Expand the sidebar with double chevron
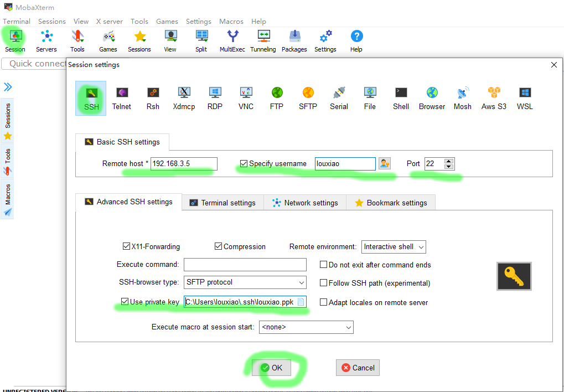The image size is (564, 392). (8, 87)
